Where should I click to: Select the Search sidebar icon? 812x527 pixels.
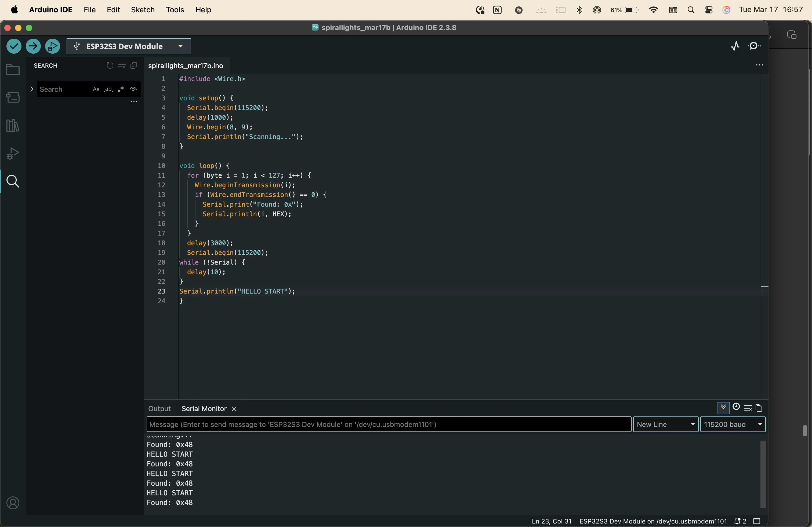(x=13, y=181)
